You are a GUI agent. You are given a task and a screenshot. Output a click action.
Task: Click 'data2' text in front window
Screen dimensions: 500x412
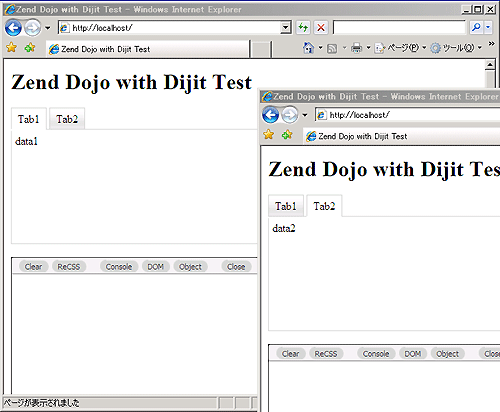[x=284, y=229]
